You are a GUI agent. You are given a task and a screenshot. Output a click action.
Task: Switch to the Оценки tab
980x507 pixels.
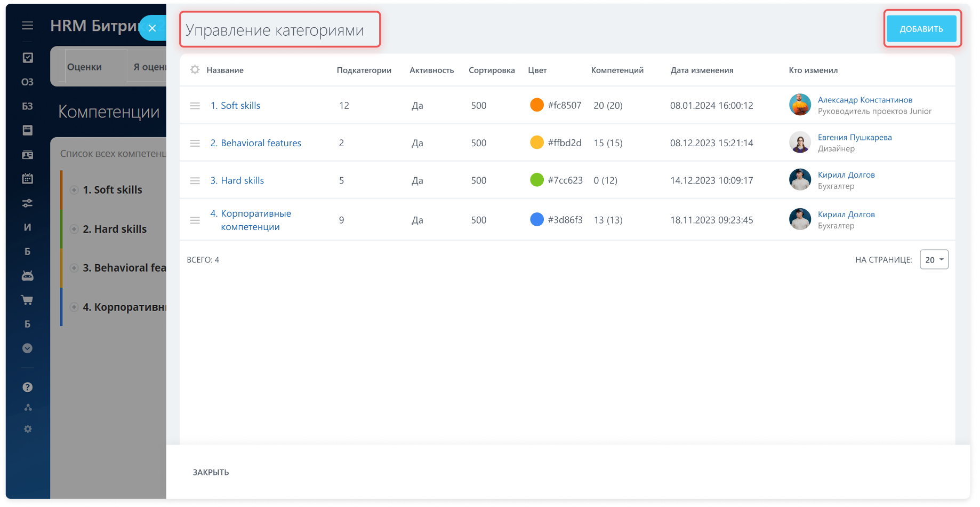tap(84, 67)
